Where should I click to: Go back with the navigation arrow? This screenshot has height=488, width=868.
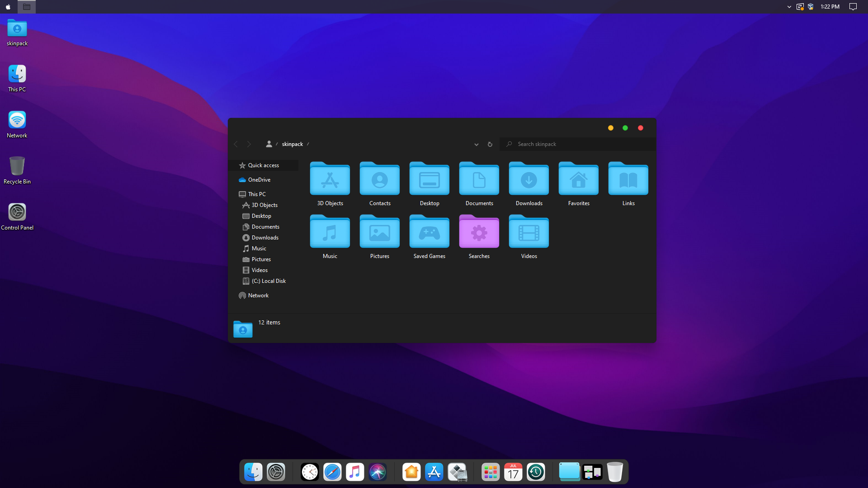click(236, 144)
